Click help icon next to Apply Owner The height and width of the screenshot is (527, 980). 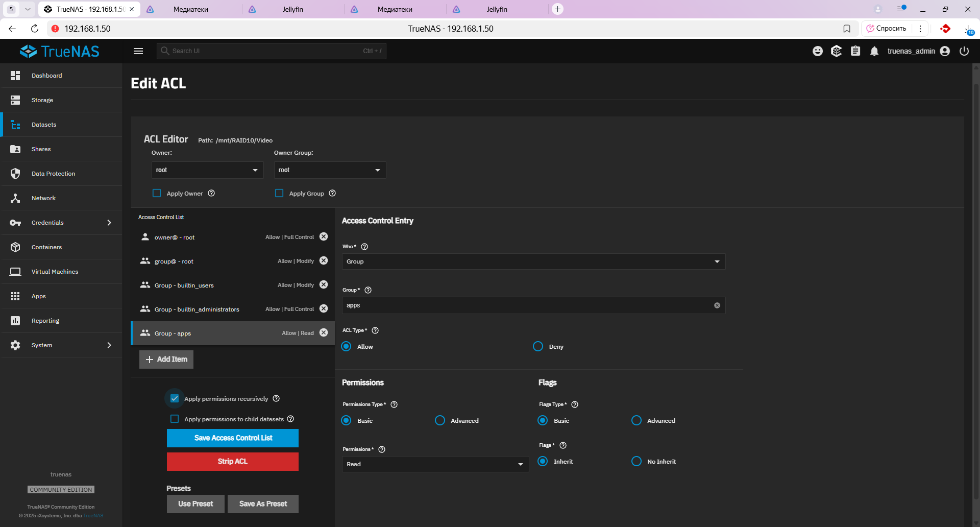coord(211,194)
